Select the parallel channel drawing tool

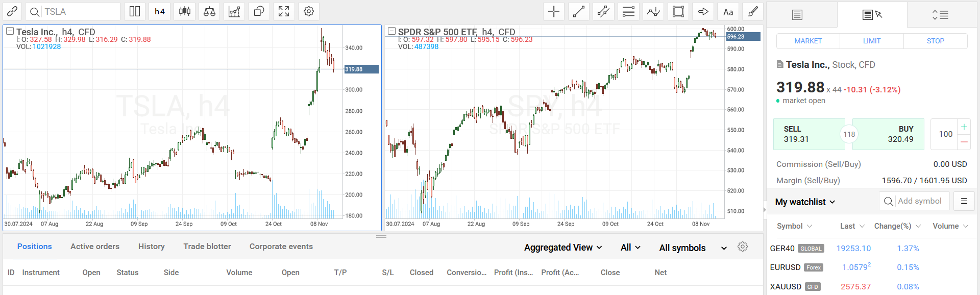[x=603, y=11]
